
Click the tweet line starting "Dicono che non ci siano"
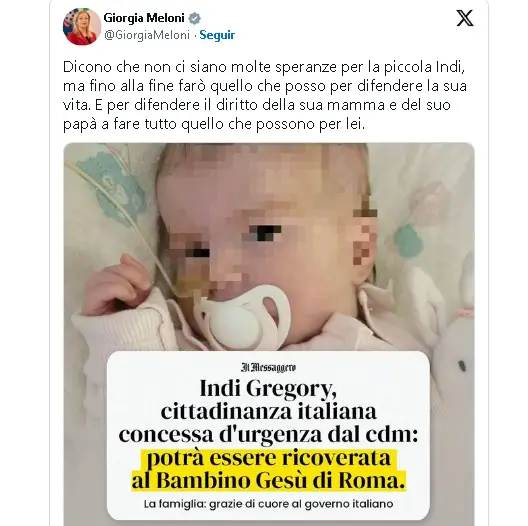coord(264,67)
